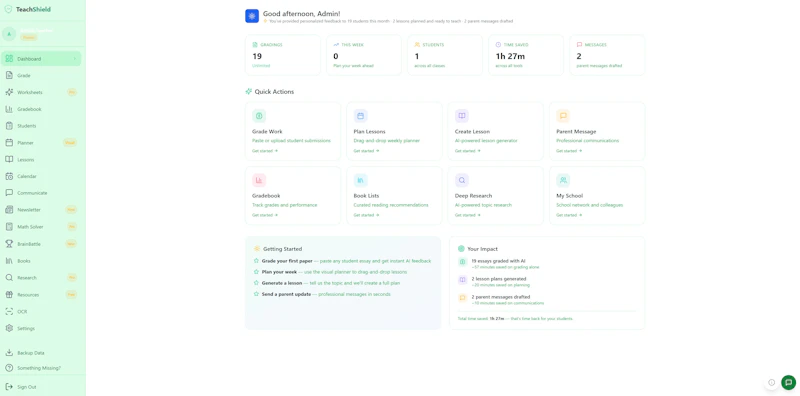Viewport: 800px width, 396px height.
Task: Click the TeachShield shield logo
Action: pos(8,9)
